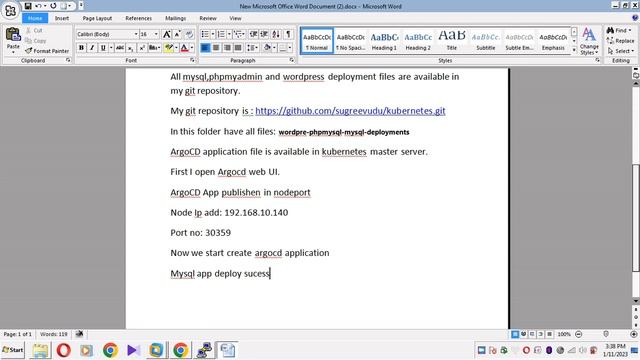This screenshot has width=640, height=360.
Task: Click zoom out minus button
Action: click(x=578, y=334)
